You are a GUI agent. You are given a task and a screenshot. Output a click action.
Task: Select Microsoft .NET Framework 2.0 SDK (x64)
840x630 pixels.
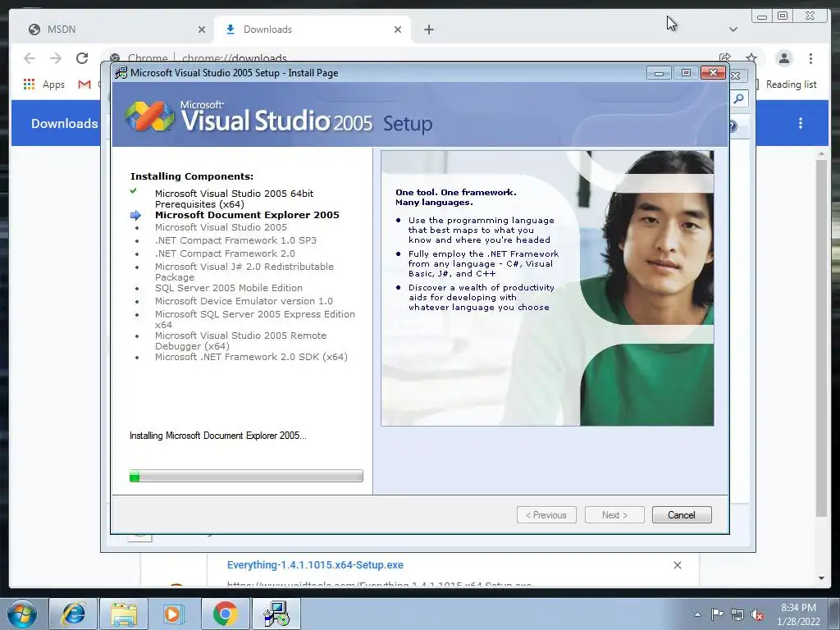251,357
